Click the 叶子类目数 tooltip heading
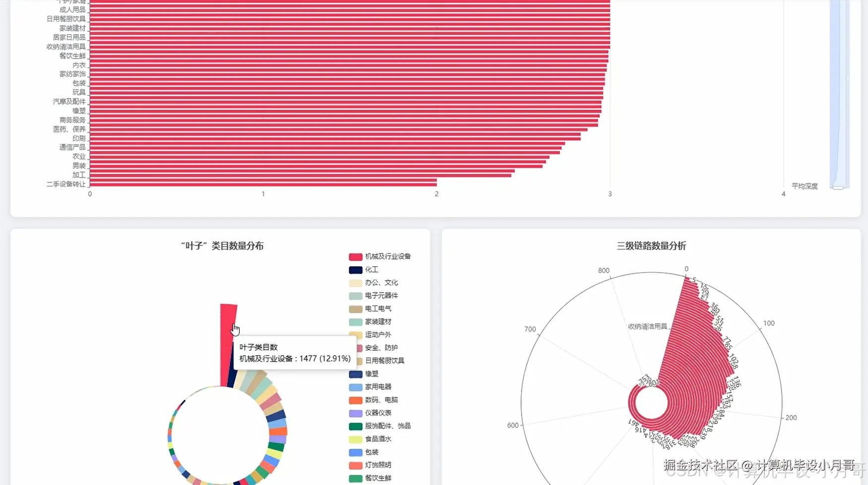 tap(259, 347)
